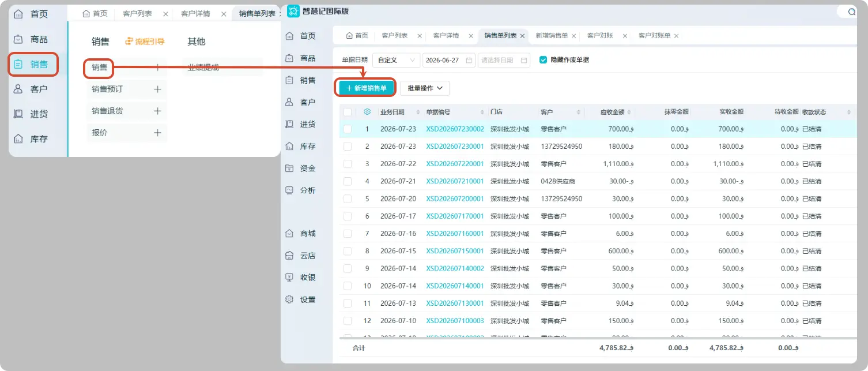Viewport: 868px width, 371px height.
Task: Open the 设置 settings gear in sidebar
Action: [x=290, y=299]
